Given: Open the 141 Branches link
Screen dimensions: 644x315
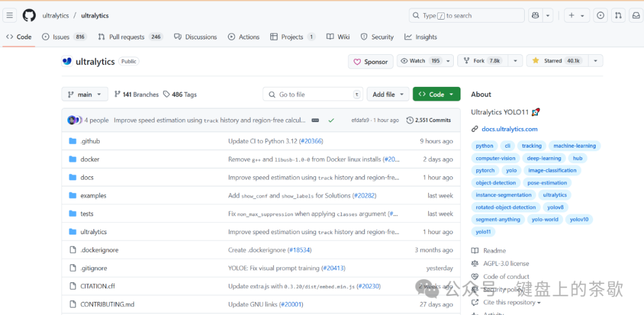Looking at the screenshot, I should (x=137, y=94).
